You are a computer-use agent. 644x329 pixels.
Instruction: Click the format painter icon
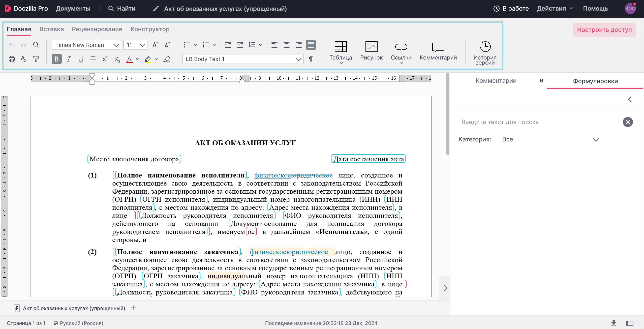pyautogui.click(x=36, y=59)
